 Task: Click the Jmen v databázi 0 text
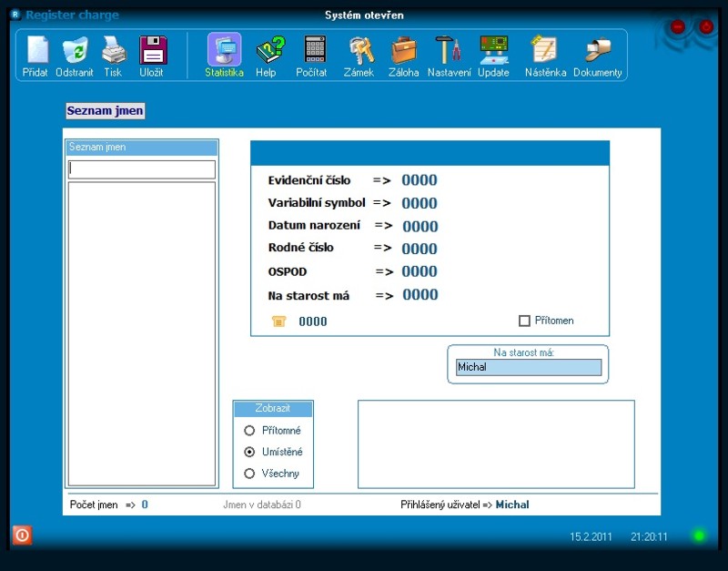pos(262,505)
